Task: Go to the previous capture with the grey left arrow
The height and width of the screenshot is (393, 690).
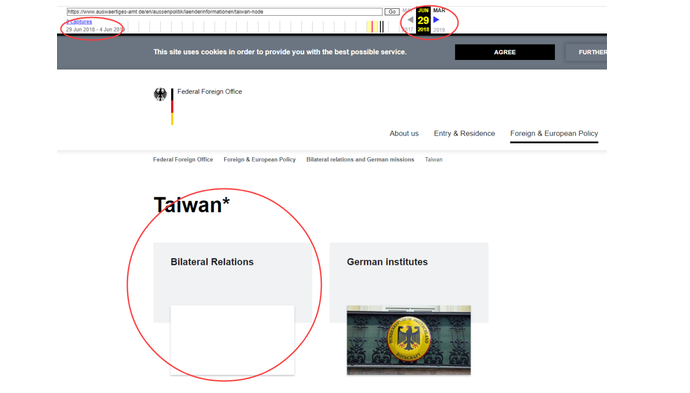Action: tap(410, 20)
